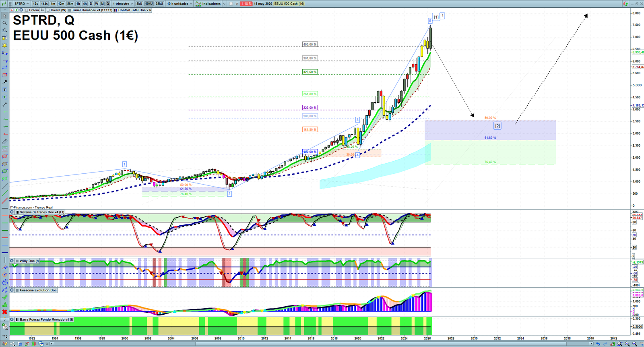Add a price alert with bell tool
Viewport: 644px width, 347px height.
pyautogui.click(x=4, y=38)
